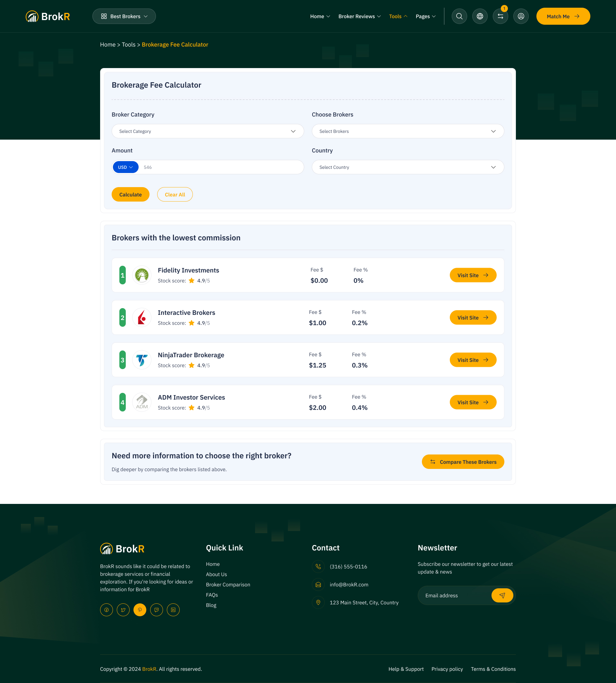Open the Facebook icon in footer

pyautogui.click(x=106, y=610)
